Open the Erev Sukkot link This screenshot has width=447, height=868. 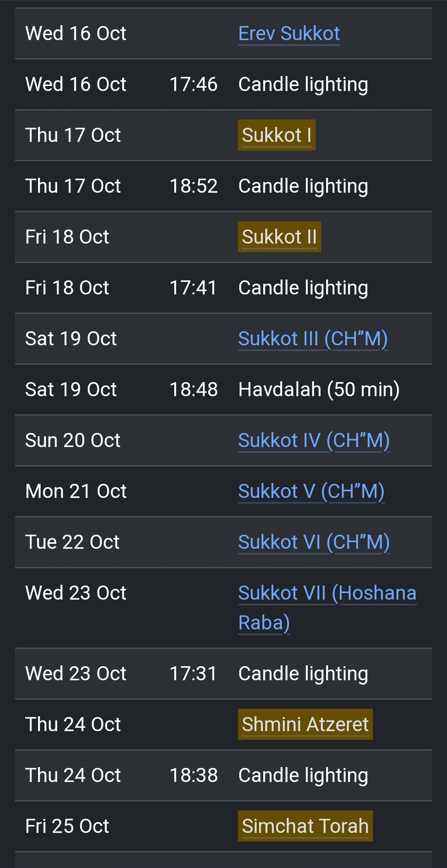289,33
